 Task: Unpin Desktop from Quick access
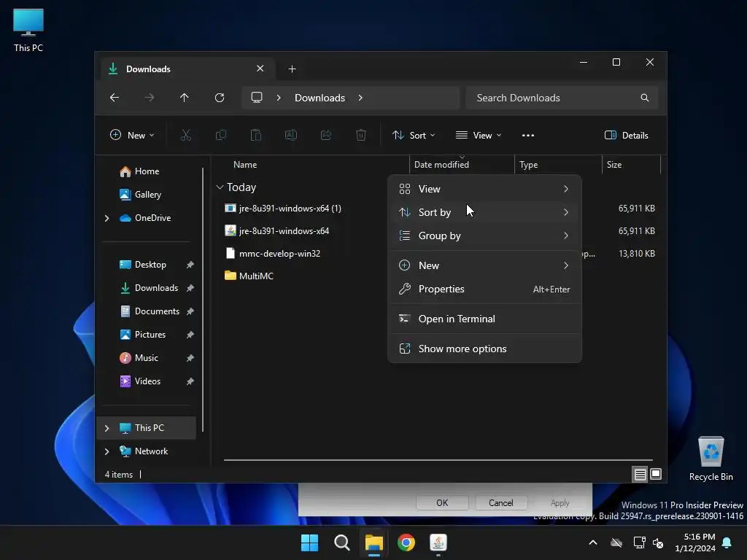[x=190, y=265]
